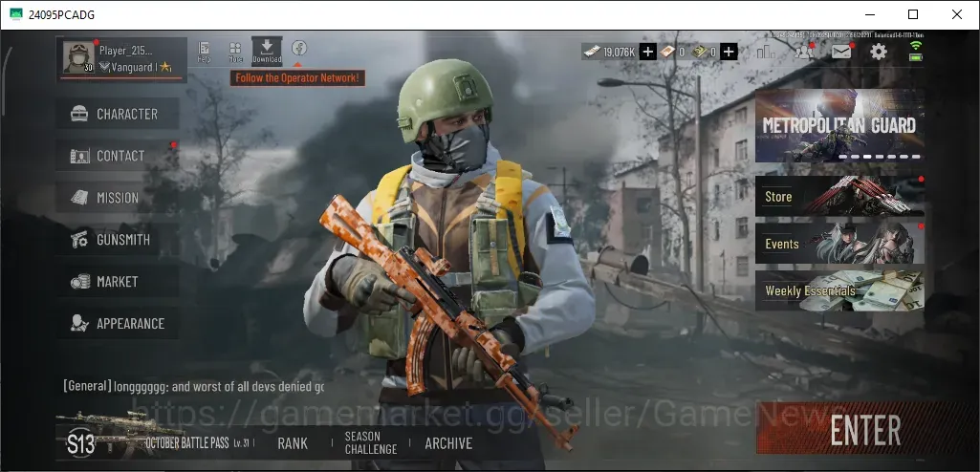980x472 pixels.
Task: Open the leaderboard bar chart icon
Action: click(766, 52)
